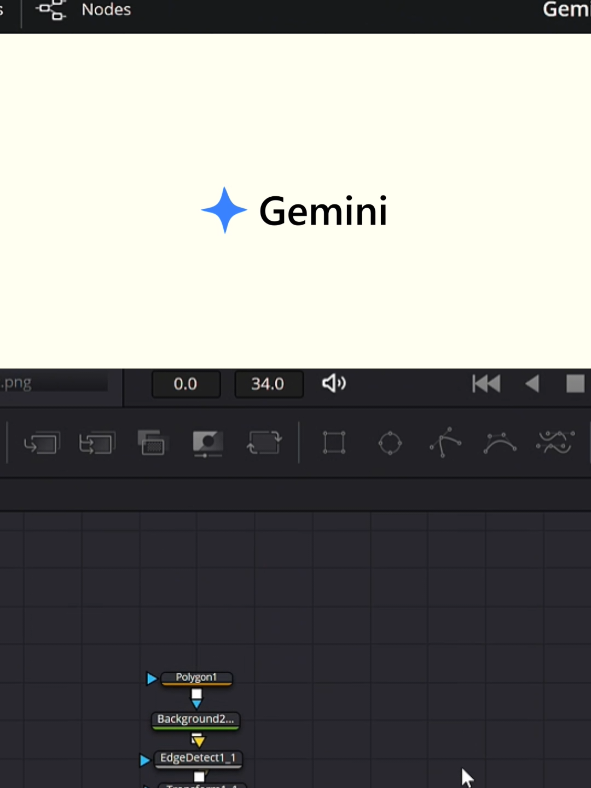The width and height of the screenshot is (591, 788).
Task: Add a Channel Booleans node from toolbar
Action: click(152, 443)
